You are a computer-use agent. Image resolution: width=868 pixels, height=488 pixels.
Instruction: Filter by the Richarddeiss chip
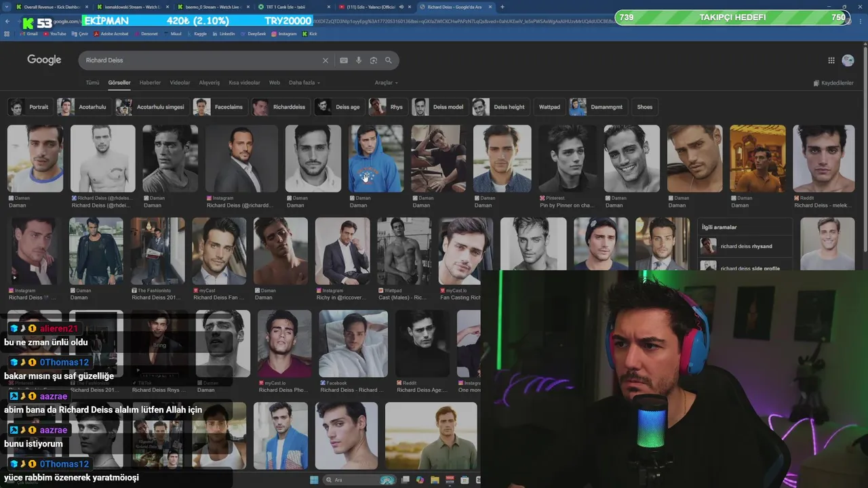coord(281,107)
